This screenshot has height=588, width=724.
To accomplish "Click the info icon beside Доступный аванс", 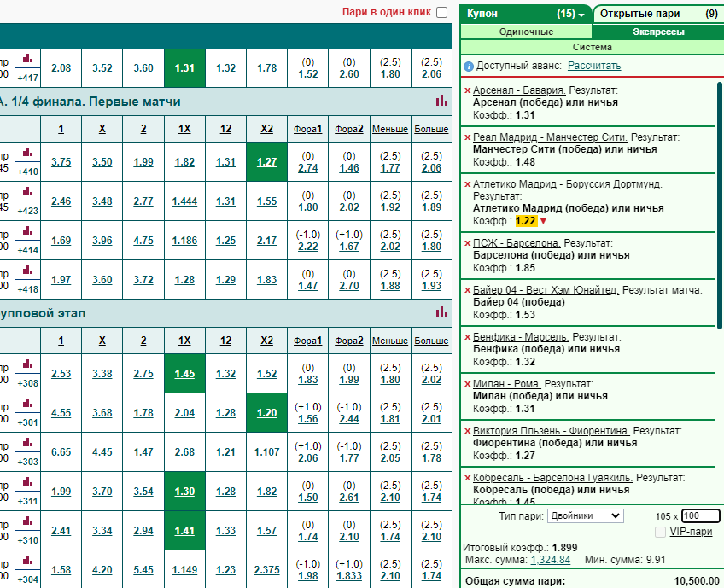I will tap(468, 67).
